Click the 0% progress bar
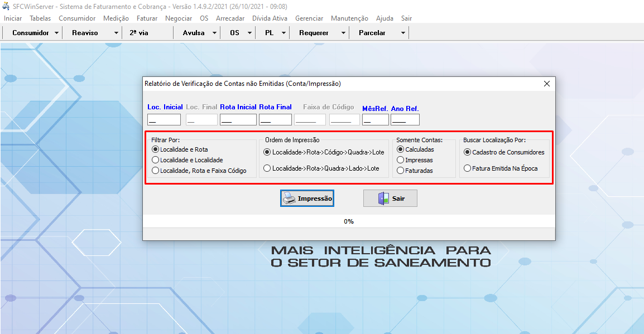 point(349,221)
